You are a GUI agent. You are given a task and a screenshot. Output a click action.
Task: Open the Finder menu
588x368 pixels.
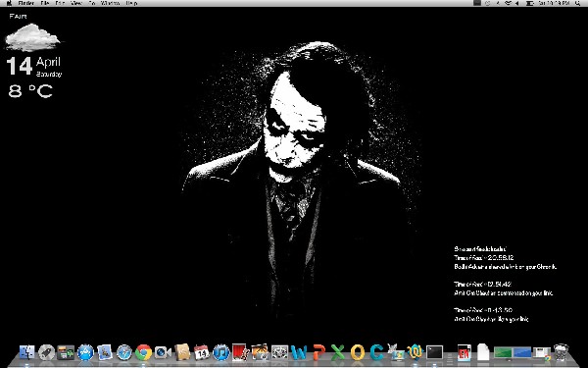(x=26, y=3)
